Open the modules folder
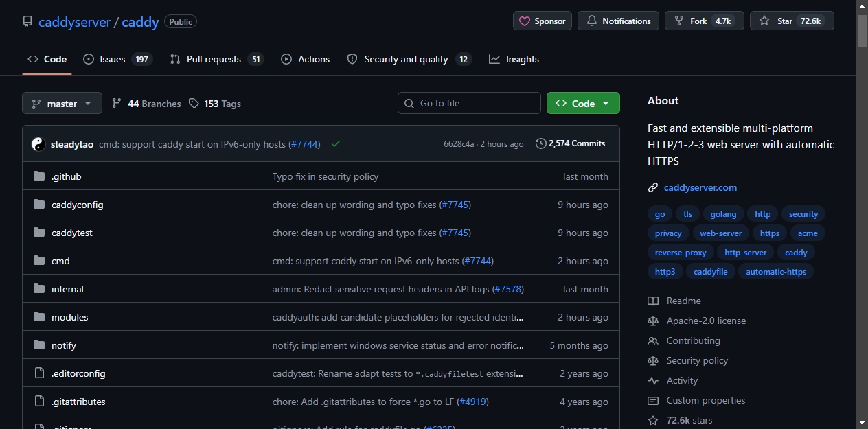 pyautogui.click(x=70, y=317)
